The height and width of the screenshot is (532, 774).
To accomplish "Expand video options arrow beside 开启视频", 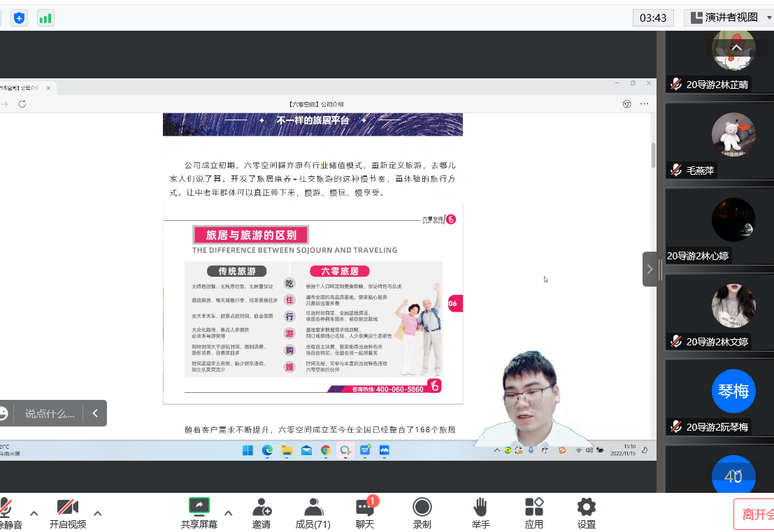I will click(x=98, y=513).
